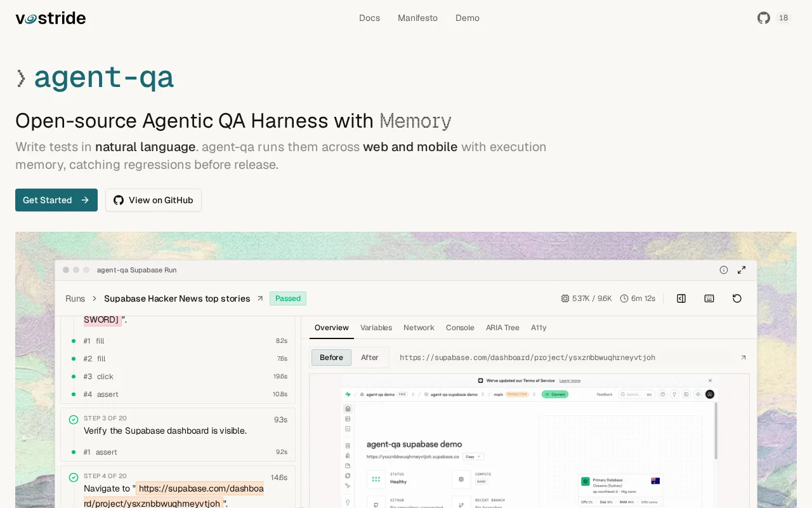
Task: Click the Passed status badge
Action: (288, 298)
